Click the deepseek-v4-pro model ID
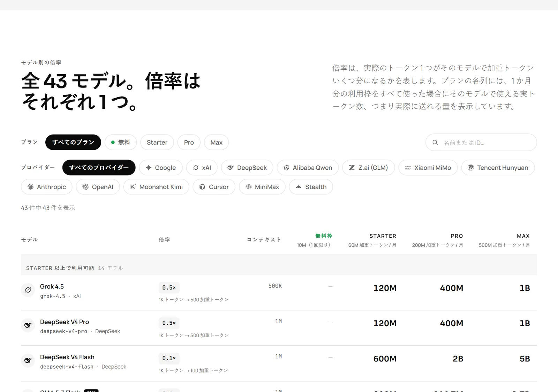This screenshot has width=558, height=392. click(63, 331)
